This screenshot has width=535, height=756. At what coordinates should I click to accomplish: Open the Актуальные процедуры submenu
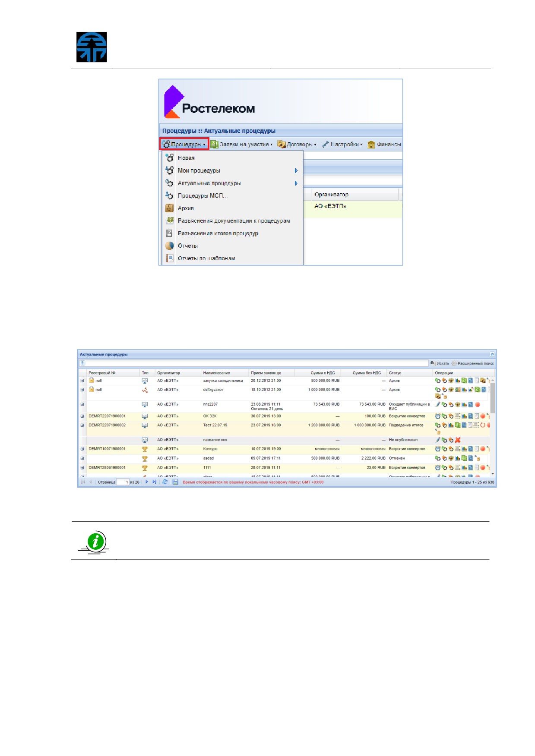point(233,183)
